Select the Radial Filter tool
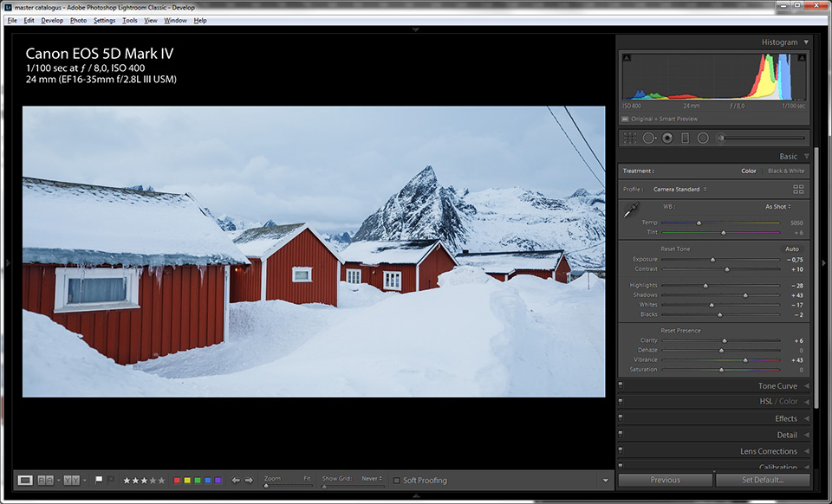Image resolution: width=832 pixels, height=504 pixels. click(703, 139)
